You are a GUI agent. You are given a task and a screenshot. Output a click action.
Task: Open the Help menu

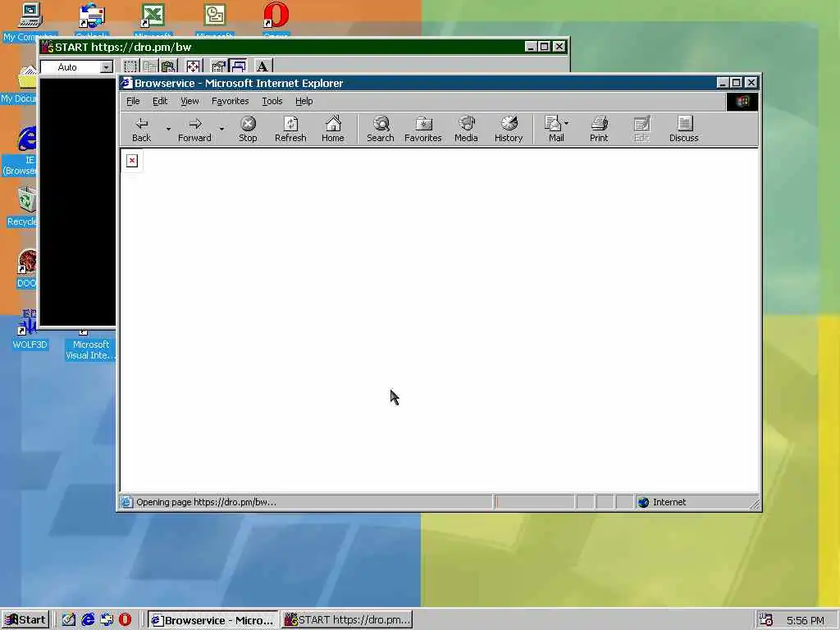pos(304,101)
